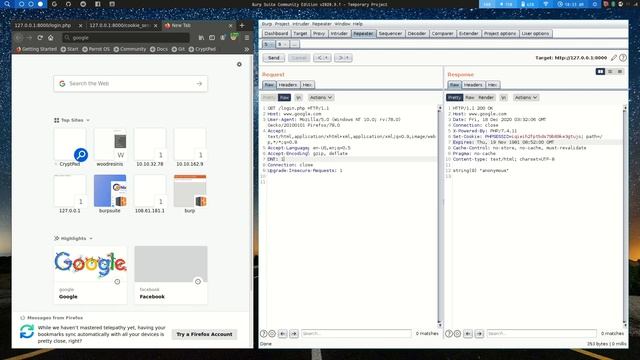This screenshot has height=360, width=640.
Task: Open Google highlight thumbnail
Action: [90, 264]
